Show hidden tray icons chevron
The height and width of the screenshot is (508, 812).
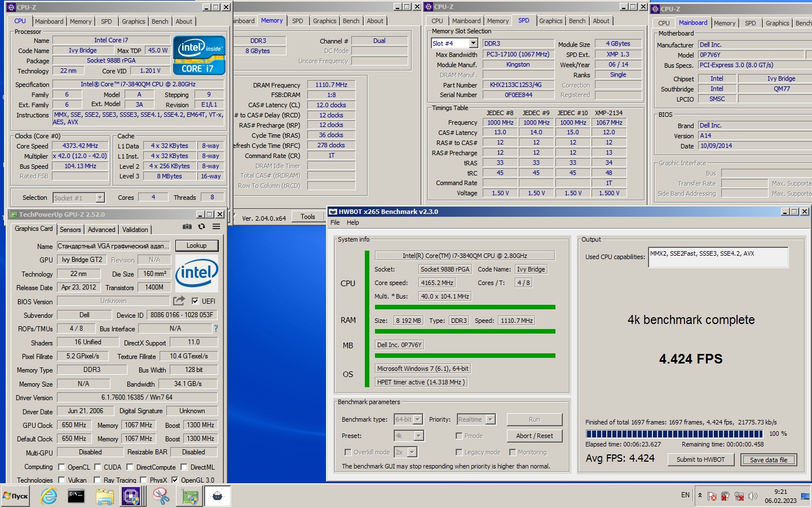click(x=700, y=496)
